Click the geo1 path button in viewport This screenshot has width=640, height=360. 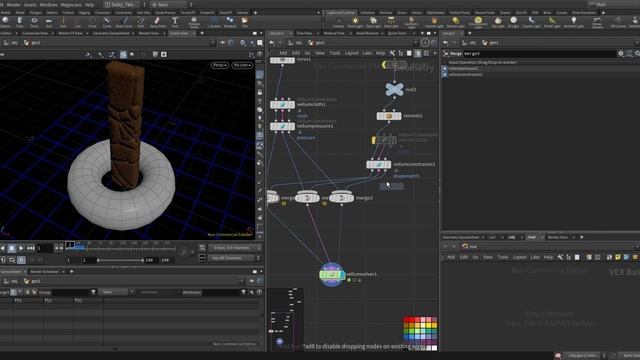point(32,42)
